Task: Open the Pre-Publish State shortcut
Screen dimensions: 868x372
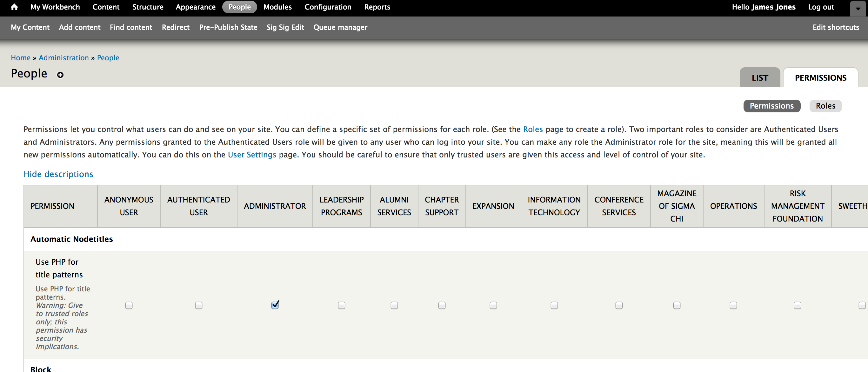Action: tap(228, 27)
